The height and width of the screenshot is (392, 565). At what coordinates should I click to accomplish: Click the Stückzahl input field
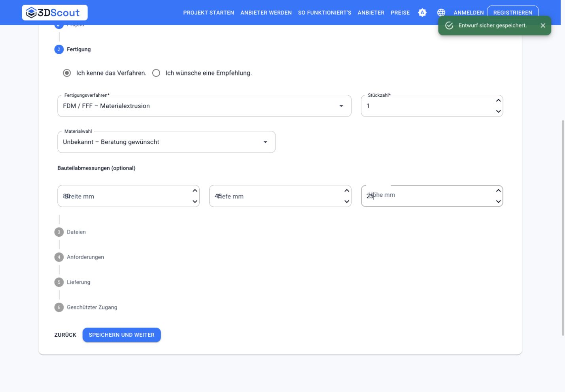[x=432, y=106]
